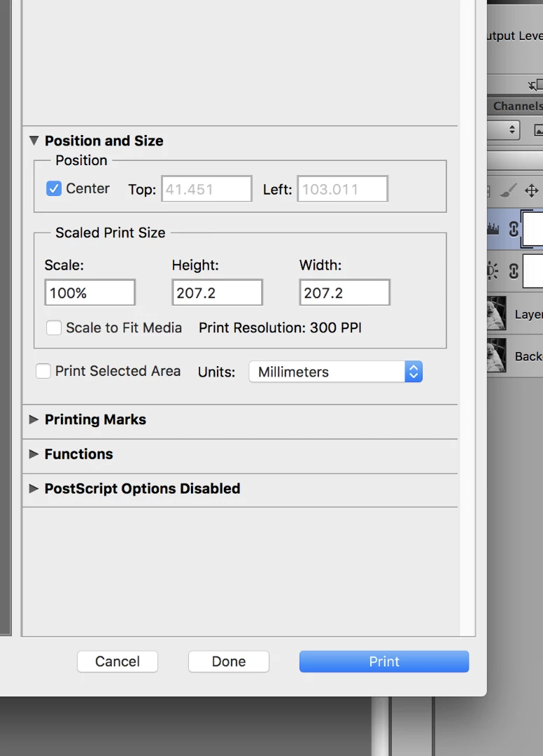The height and width of the screenshot is (756, 543).
Task: Click the Print Resolution: 300 PPI text
Action: pyautogui.click(x=280, y=328)
